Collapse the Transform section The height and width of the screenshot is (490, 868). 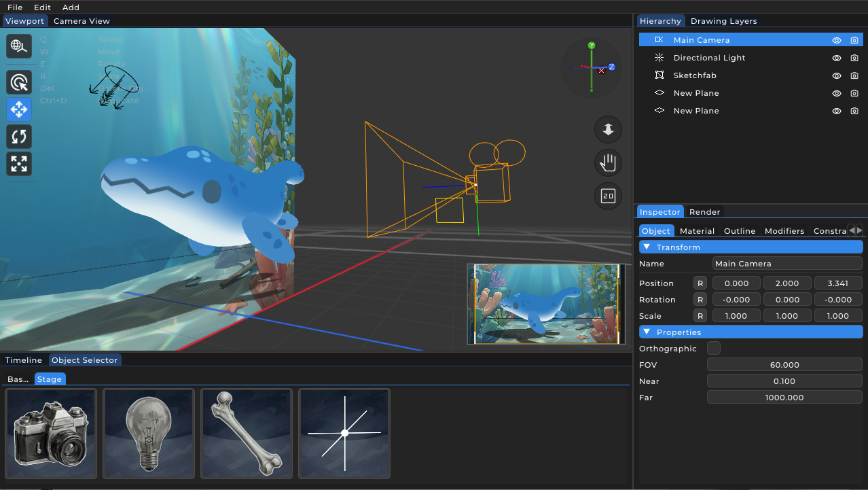click(x=646, y=247)
